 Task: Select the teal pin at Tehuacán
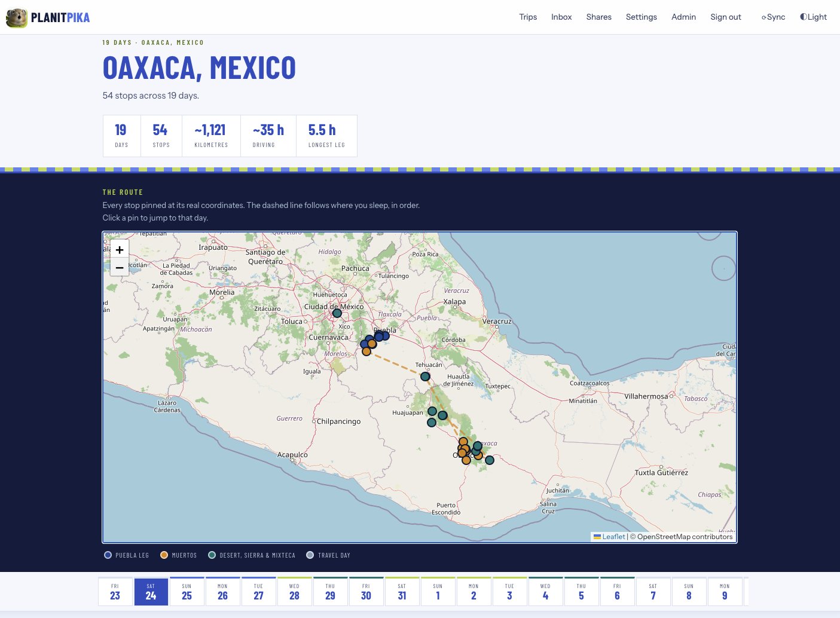tap(425, 377)
